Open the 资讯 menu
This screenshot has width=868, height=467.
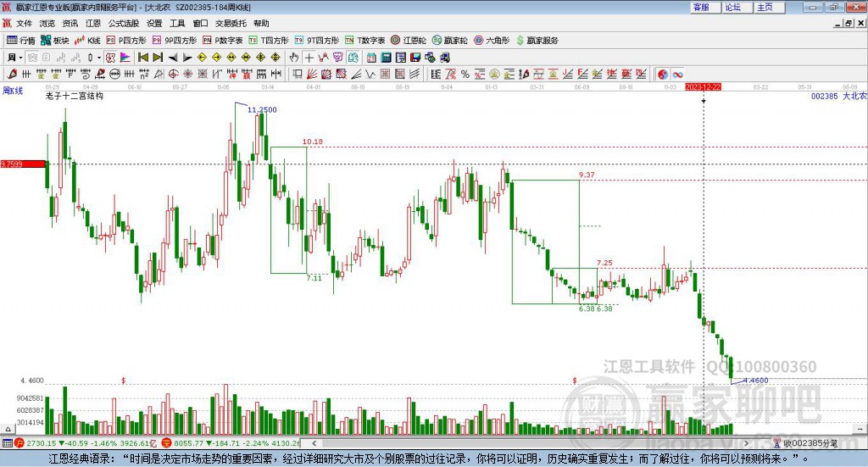coord(70,23)
